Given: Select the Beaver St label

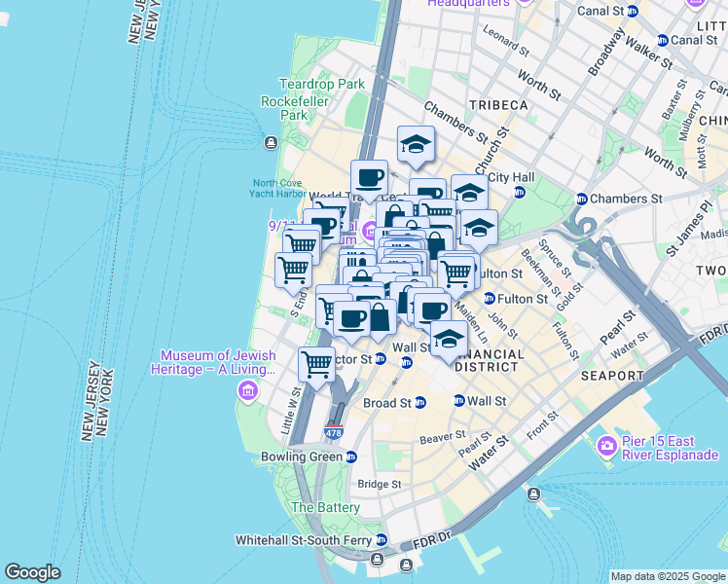Looking at the screenshot, I should (x=443, y=437).
